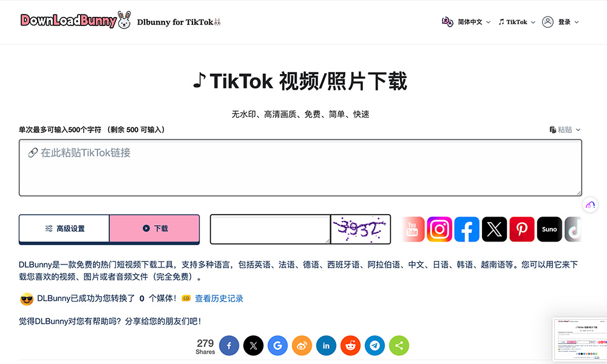Click in the captcha code input box
This screenshot has width=607, height=364.
click(270, 229)
